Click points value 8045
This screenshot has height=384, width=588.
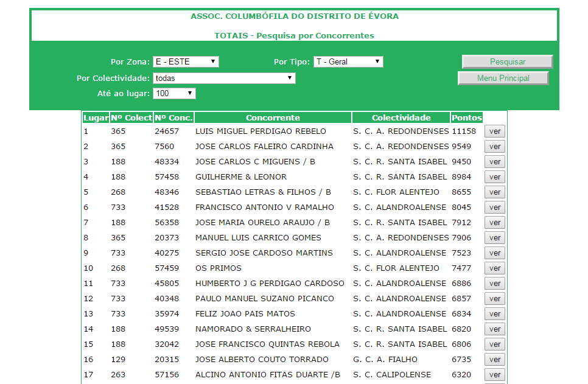point(461,208)
